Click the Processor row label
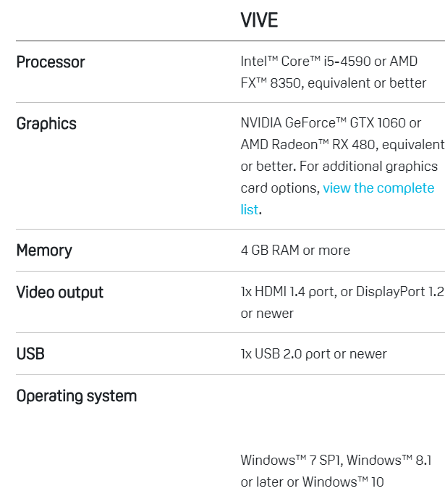 [51, 62]
